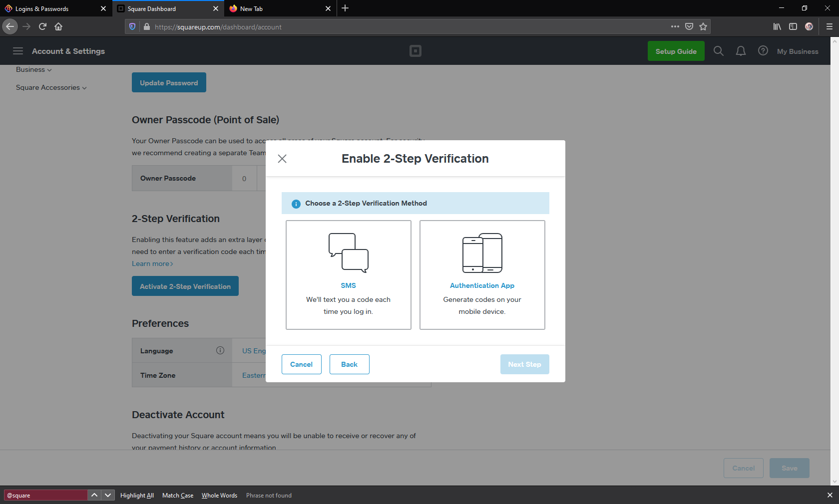839x504 pixels.
Task: Close the Logins & Passwords tab
Action: point(103,8)
